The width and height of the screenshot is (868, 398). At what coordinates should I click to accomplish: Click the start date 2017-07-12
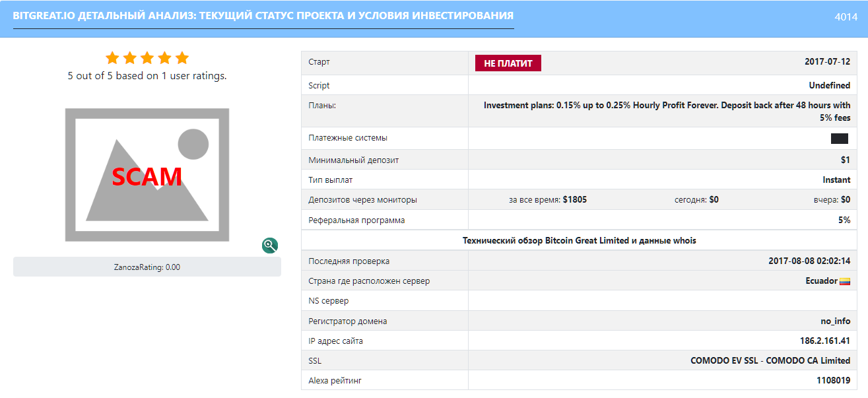click(827, 62)
